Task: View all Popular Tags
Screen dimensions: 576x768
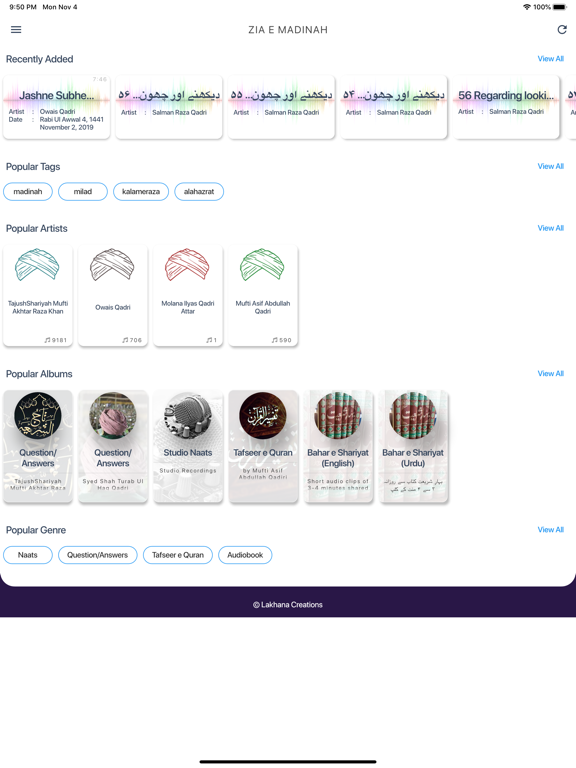Action: pyautogui.click(x=551, y=167)
